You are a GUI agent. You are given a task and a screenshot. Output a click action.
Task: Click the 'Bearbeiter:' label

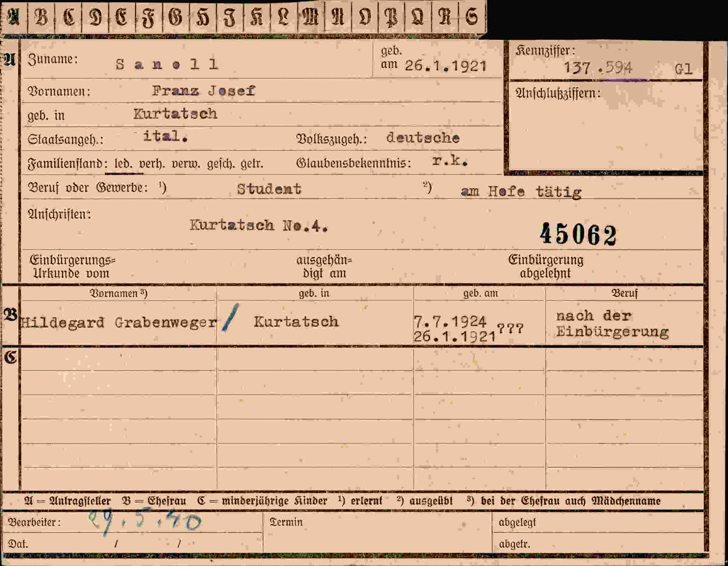[34, 522]
